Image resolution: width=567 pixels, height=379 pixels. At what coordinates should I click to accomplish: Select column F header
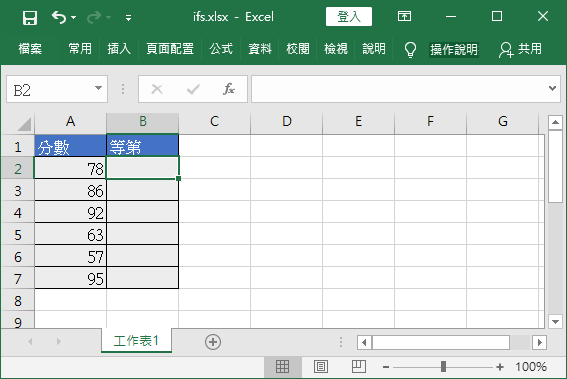pyautogui.click(x=430, y=122)
